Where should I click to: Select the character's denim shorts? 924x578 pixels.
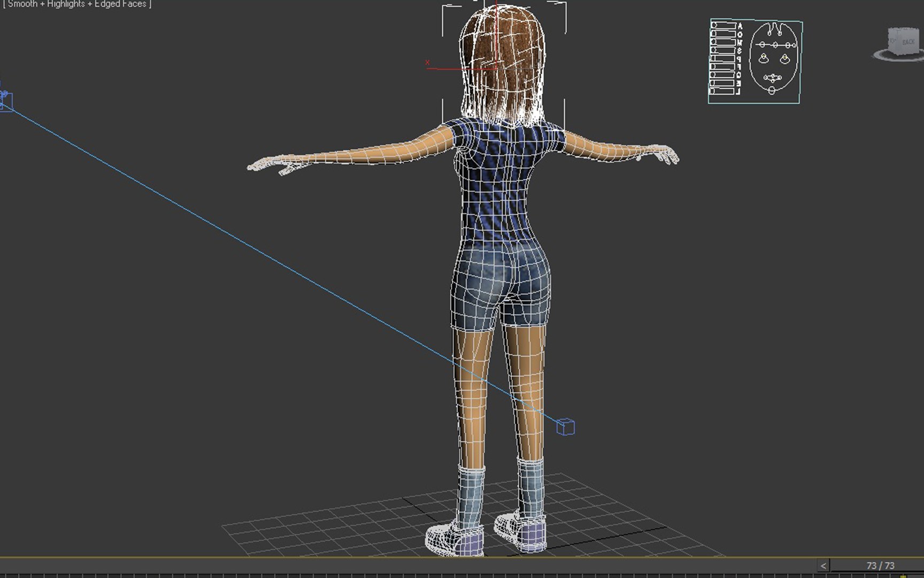point(502,286)
